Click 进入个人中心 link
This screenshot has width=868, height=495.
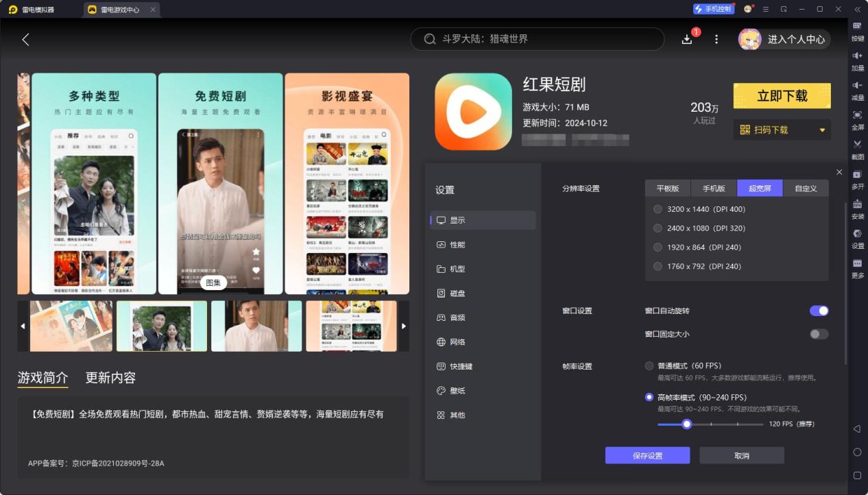pos(796,40)
